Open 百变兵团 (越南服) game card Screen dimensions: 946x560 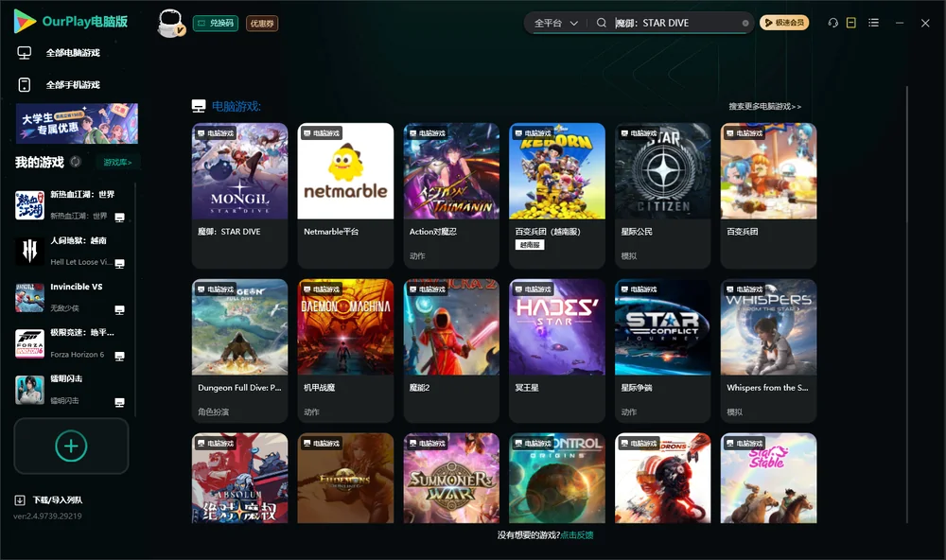(x=557, y=196)
